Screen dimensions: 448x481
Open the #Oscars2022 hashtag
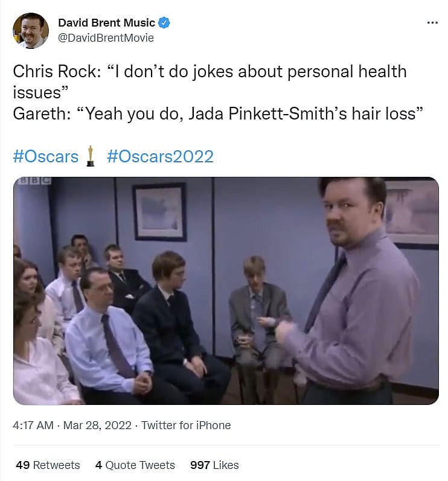pos(160,156)
